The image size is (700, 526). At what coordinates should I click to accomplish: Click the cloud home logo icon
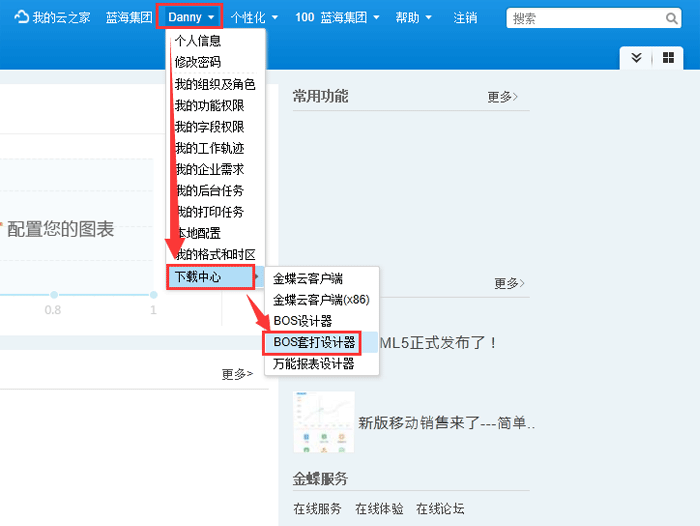click(x=21, y=17)
